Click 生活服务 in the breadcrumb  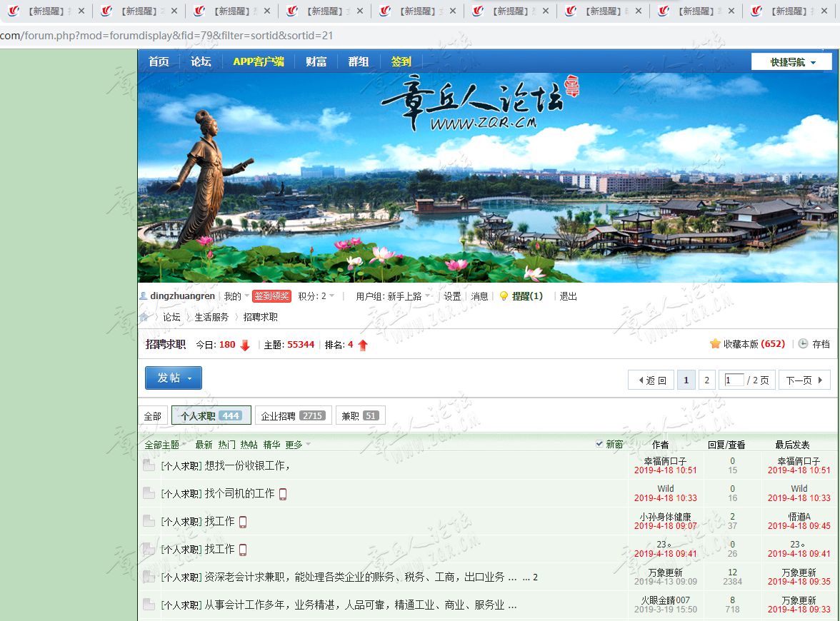[x=211, y=317]
